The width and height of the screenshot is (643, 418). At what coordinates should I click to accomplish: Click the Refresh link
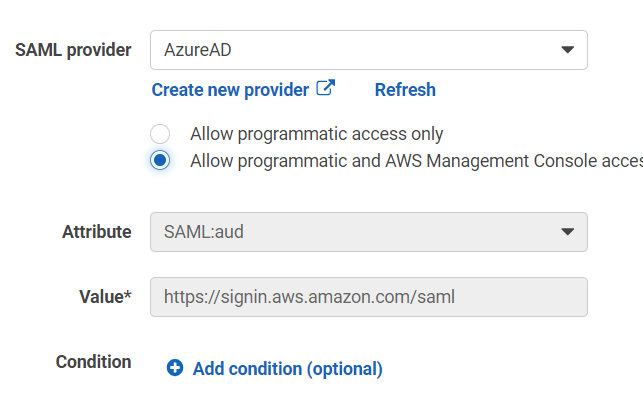[x=405, y=90]
